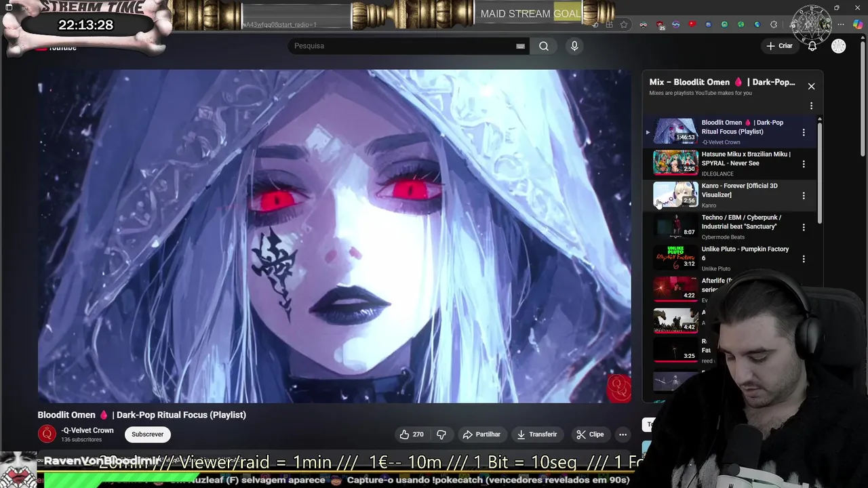The width and height of the screenshot is (868, 488).
Task: Open YouTube notifications bell
Action: tap(812, 46)
